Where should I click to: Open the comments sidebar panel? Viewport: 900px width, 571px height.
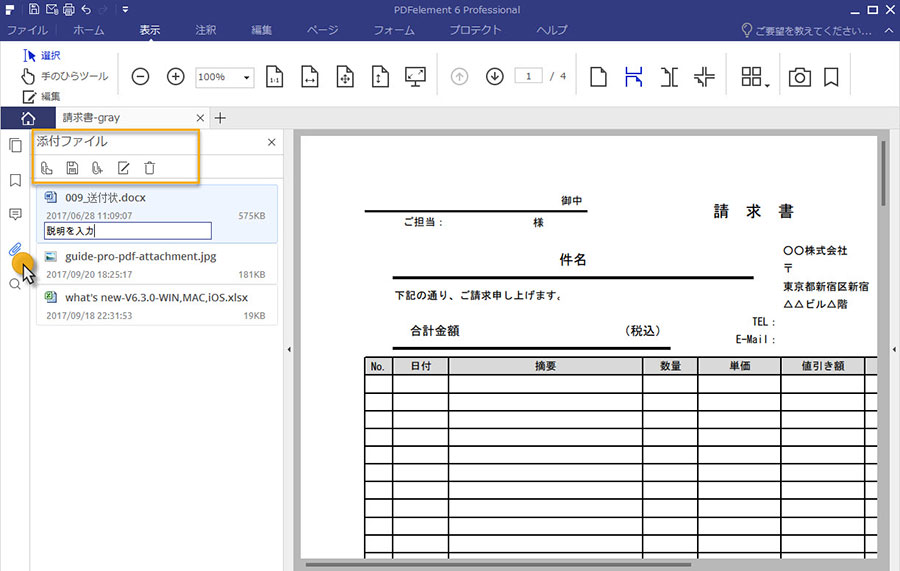(15, 215)
